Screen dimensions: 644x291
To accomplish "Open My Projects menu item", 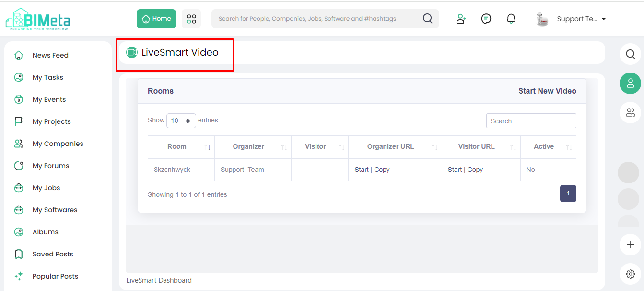I will coord(52,121).
